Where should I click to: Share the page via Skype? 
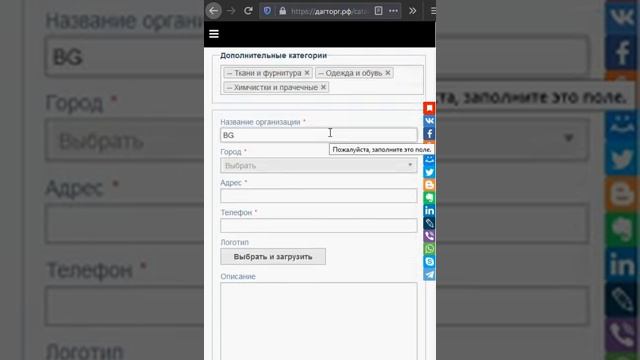coord(429,262)
